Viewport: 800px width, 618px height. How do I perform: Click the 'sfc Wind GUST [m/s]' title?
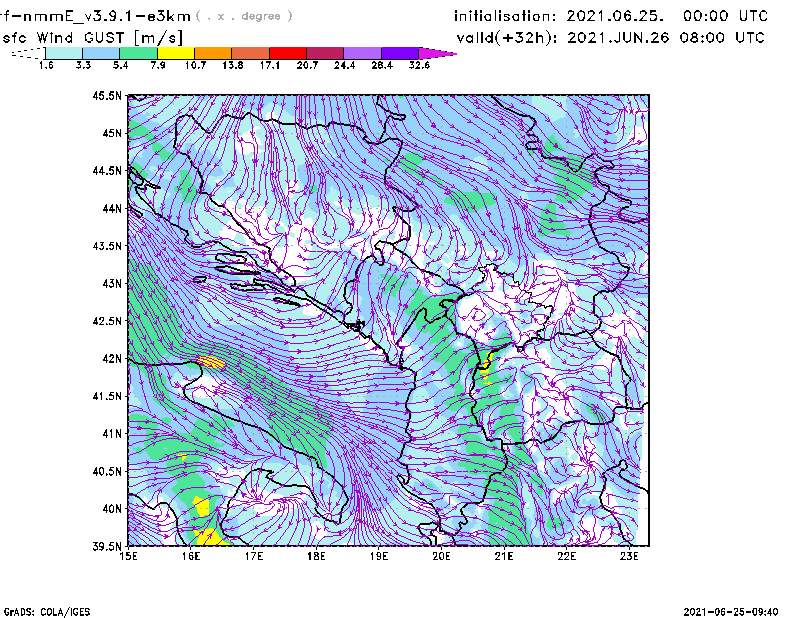point(93,38)
